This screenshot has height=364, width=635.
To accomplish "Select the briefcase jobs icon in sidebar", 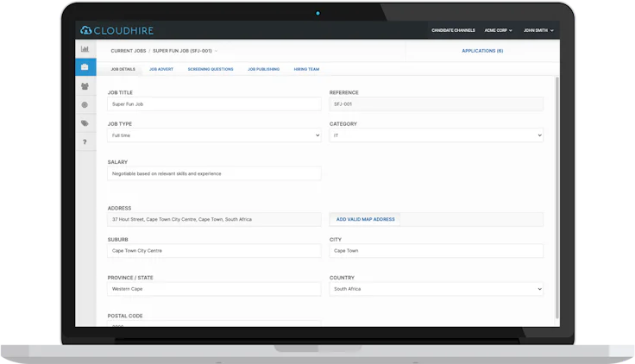I will (85, 66).
